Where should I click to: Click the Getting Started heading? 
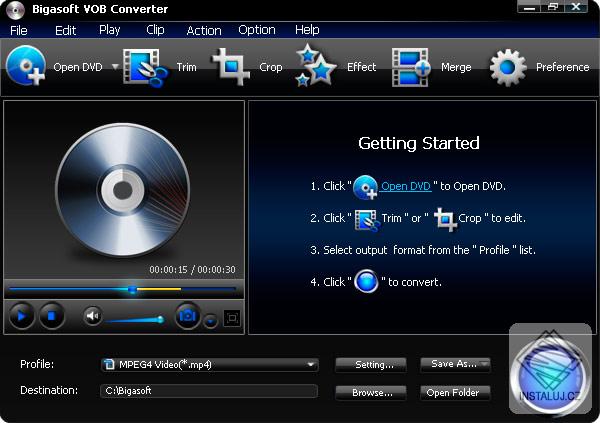point(419,143)
